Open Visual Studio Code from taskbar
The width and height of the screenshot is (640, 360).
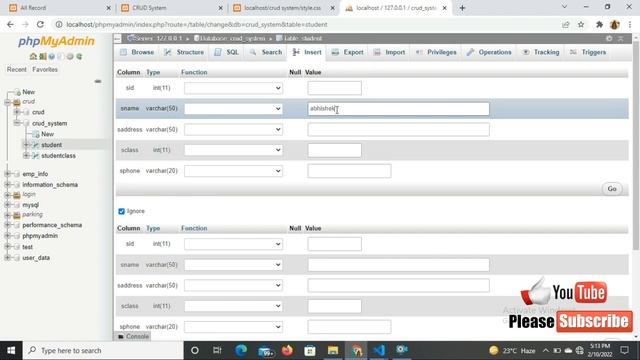click(379, 350)
